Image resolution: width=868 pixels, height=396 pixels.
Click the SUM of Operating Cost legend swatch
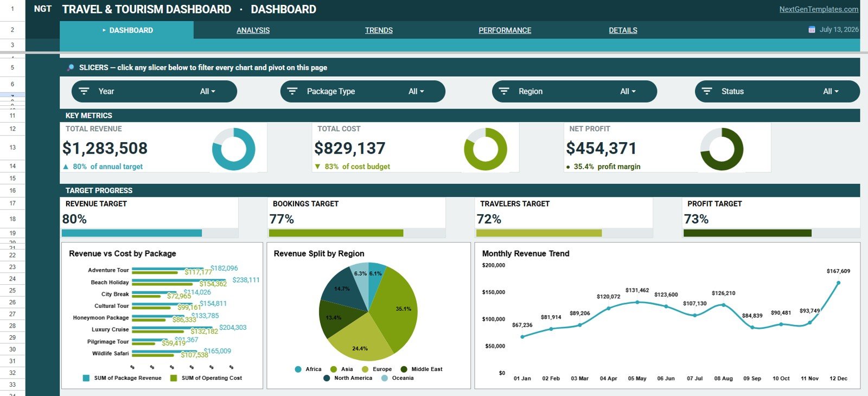tap(174, 378)
